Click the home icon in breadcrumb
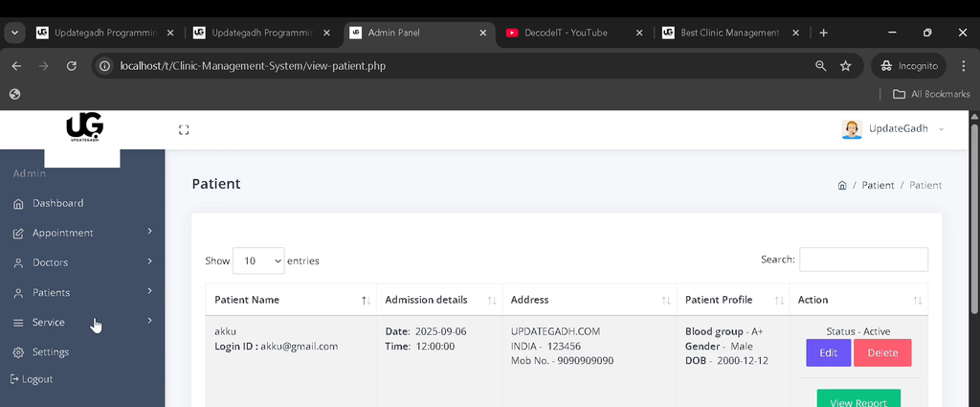Screen dimensions: 980x407 click(x=842, y=185)
